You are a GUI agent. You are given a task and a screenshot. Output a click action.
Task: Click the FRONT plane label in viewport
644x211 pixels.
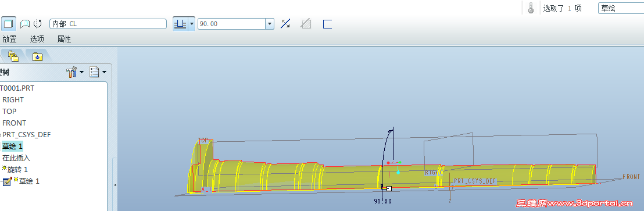(631, 177)
